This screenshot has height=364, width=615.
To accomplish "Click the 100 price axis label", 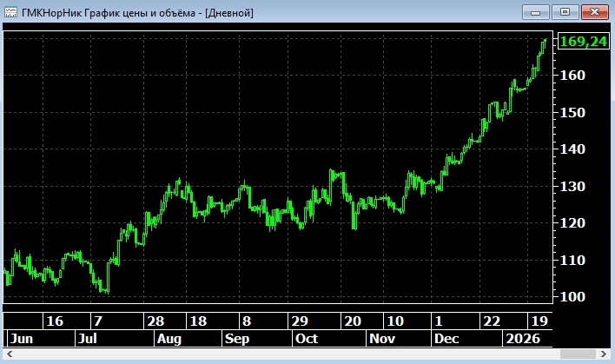I will (572, 297).
